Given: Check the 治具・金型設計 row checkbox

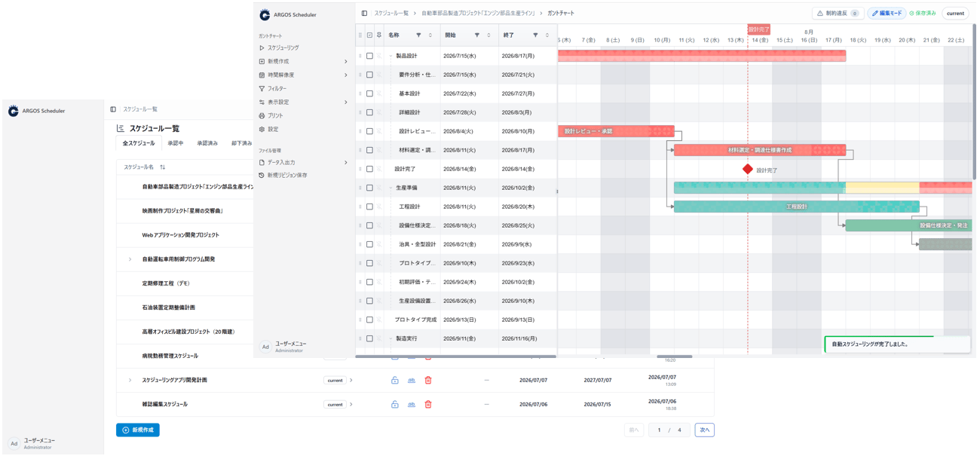Looking at the screenshot, I should [x=369, y=244].
